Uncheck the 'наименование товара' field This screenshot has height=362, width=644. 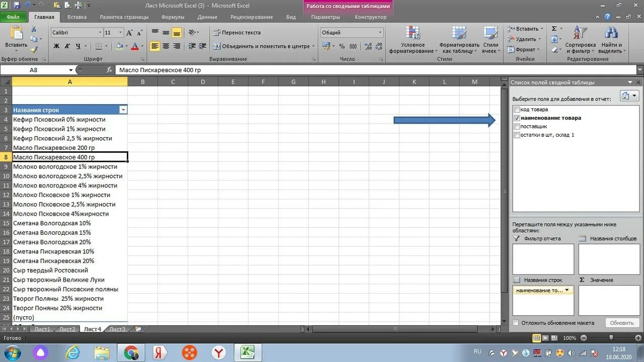(x=517, y=118)
